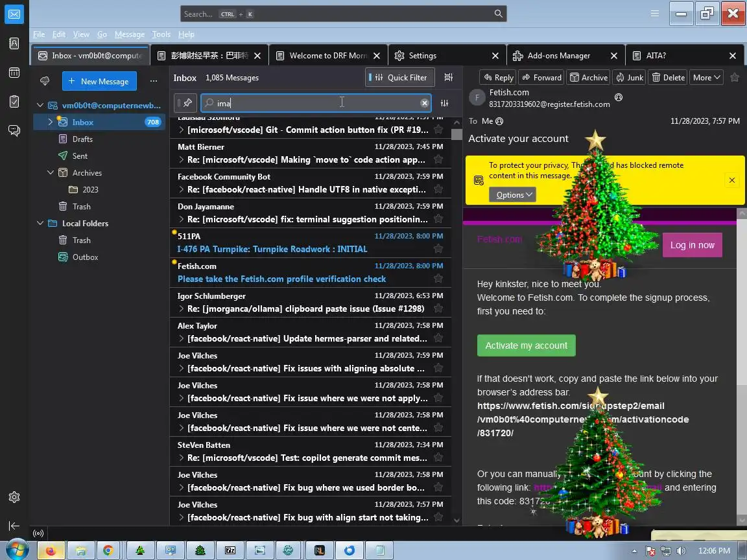Select the Sent folder
The width and height of the screenshot is (747, 560).
click(80, 156)
